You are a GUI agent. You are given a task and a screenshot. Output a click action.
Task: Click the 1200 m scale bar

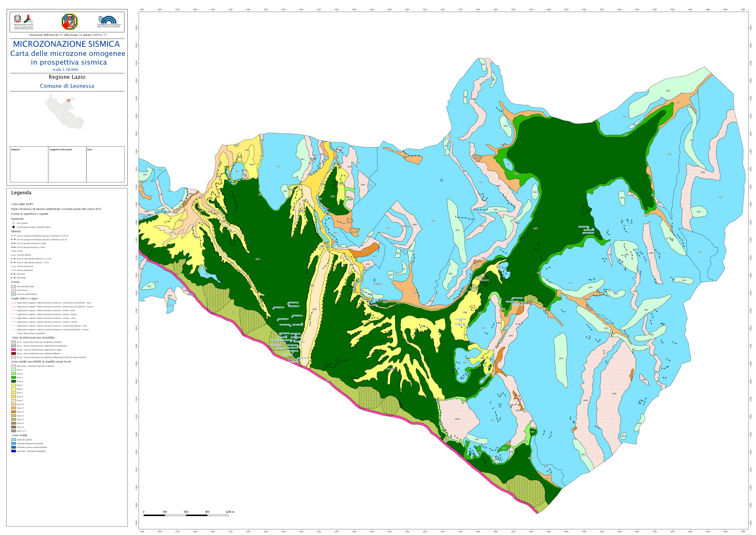point(186,515)
